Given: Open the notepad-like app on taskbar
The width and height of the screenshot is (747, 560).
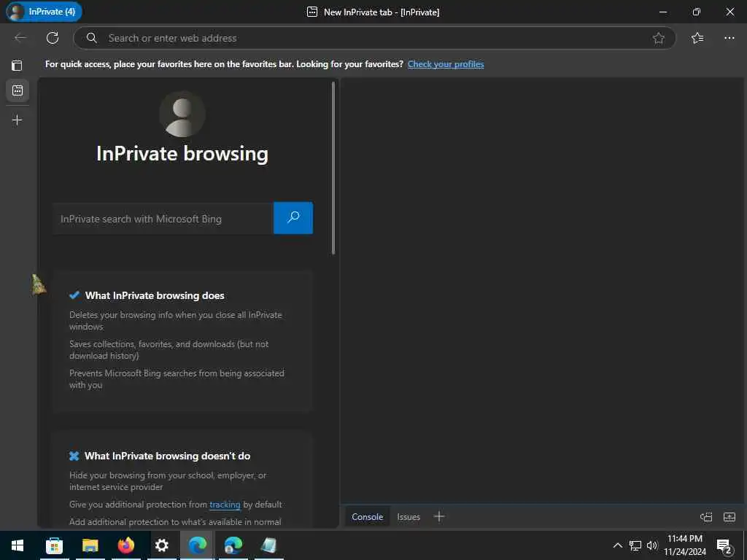Looking at the screenshot, I should pyautogui.click(x=269, y=545).
